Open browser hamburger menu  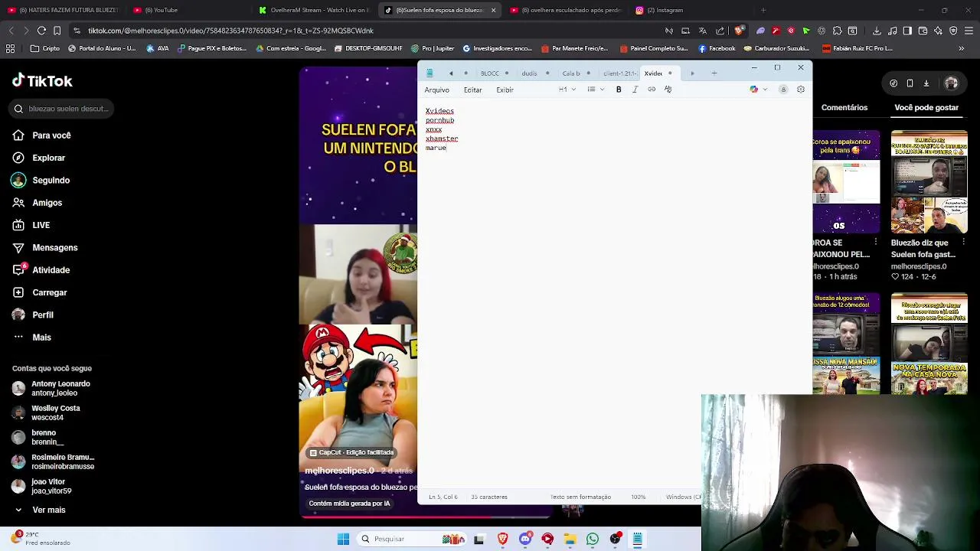coord(969,31)
